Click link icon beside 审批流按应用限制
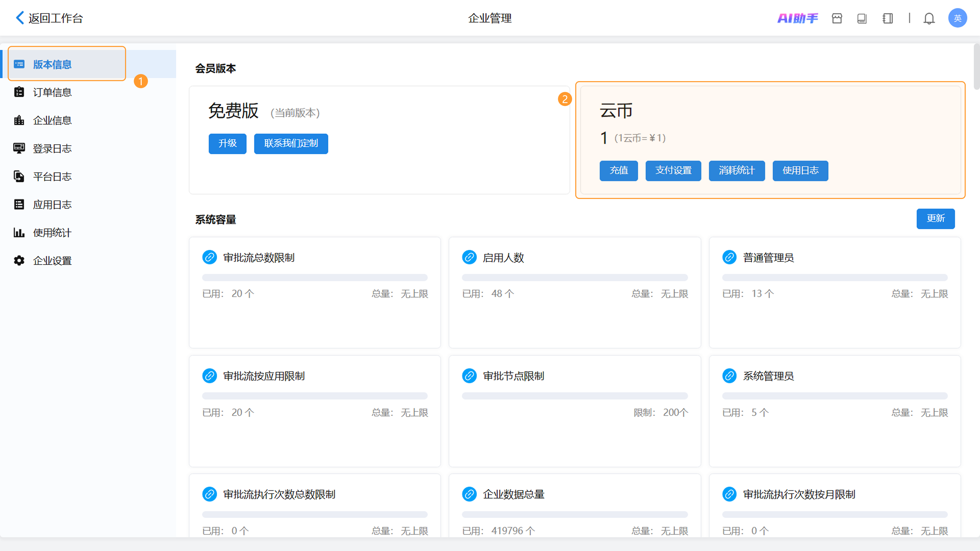 point(210,376)
